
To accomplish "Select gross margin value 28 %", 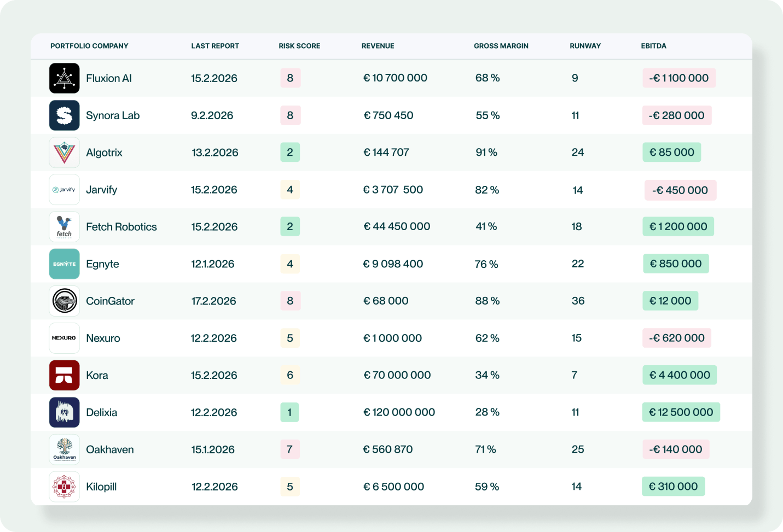I will coord(487,412).
